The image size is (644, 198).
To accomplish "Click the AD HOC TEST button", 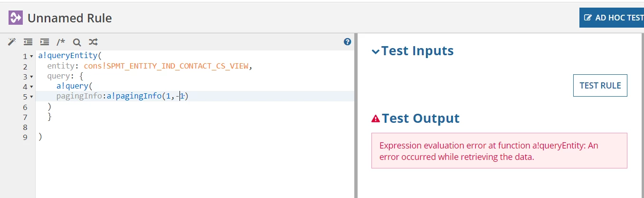I will click(612, 18).
